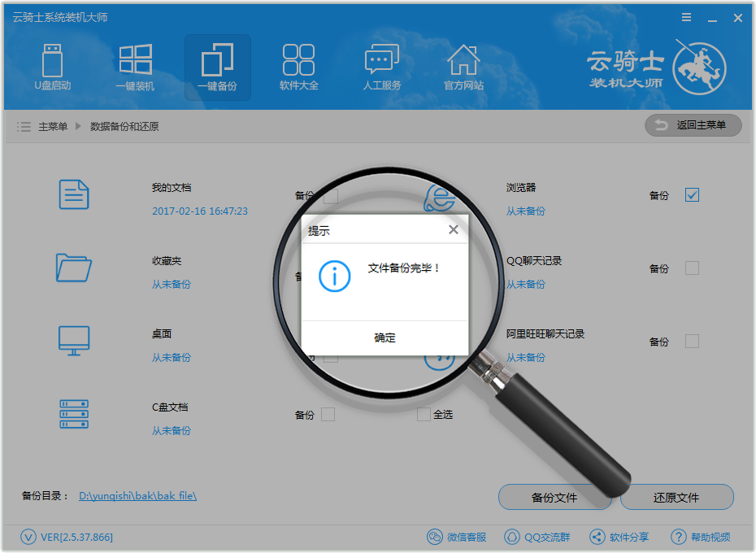Select the 一键备份 tab icon
The image size is (756, 553).
217,67
